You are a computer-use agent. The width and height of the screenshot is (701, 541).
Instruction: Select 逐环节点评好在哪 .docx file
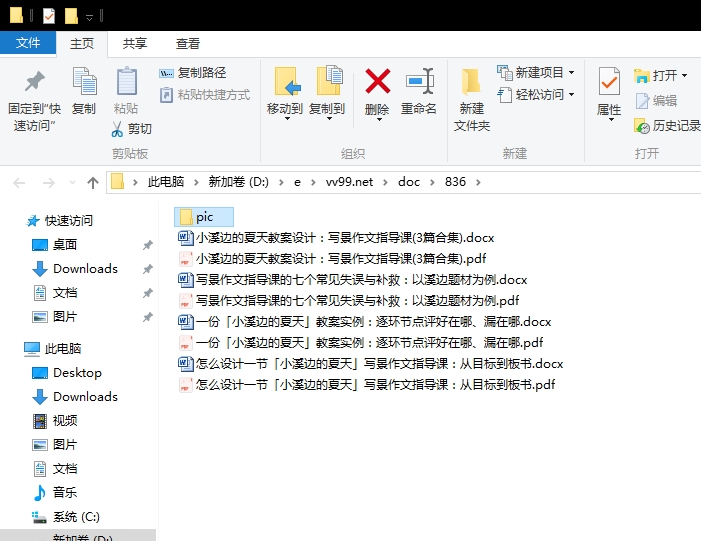(364, 321)
